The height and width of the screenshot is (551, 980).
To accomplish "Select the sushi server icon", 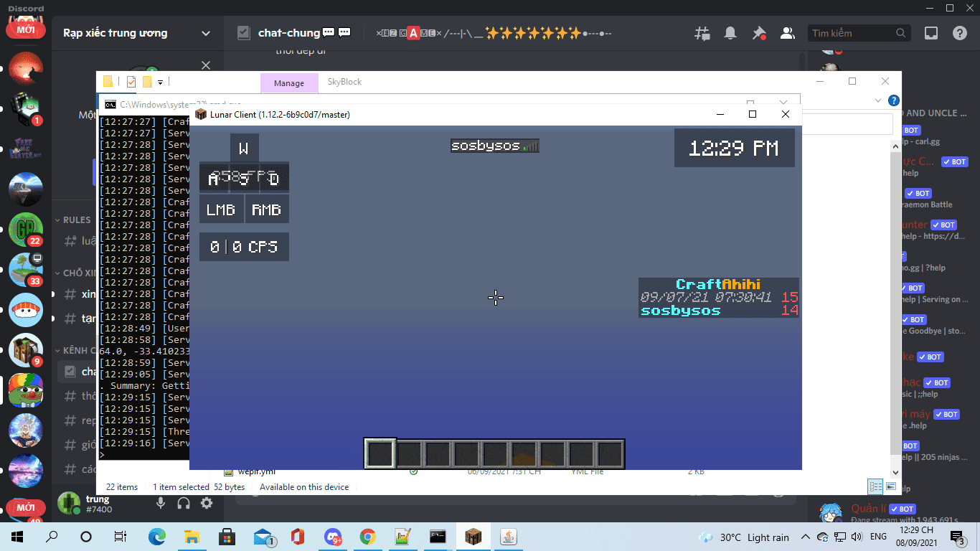I will tap(26, 310).
